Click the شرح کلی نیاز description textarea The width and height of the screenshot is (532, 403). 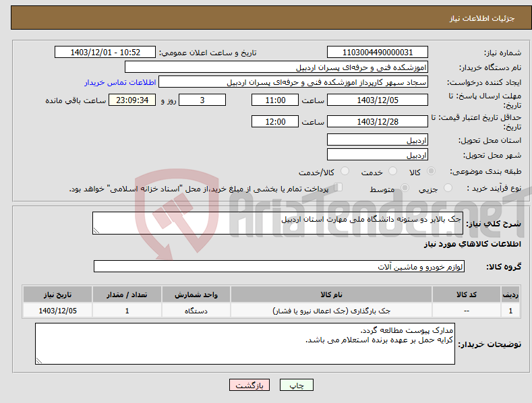point(278,223)
